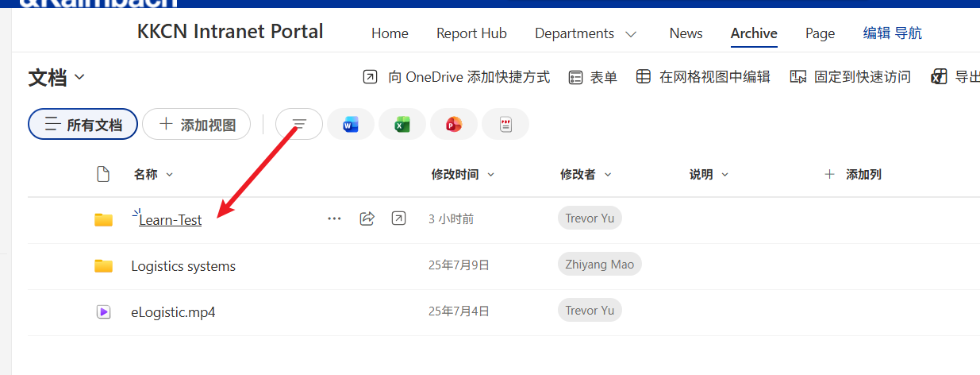Click the Learn-Test folder icon
980x375 pixels.
tap(103, 219)
